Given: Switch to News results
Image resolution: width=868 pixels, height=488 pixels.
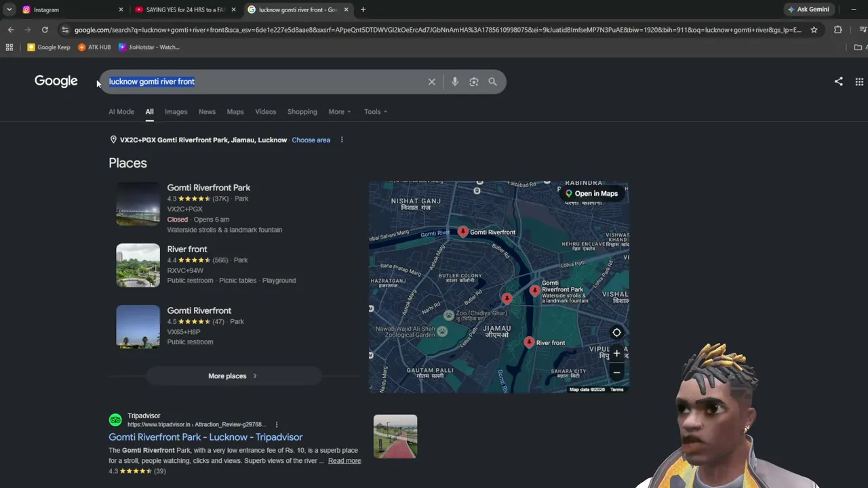Looking at the screenshot, I should pos(207,112).
